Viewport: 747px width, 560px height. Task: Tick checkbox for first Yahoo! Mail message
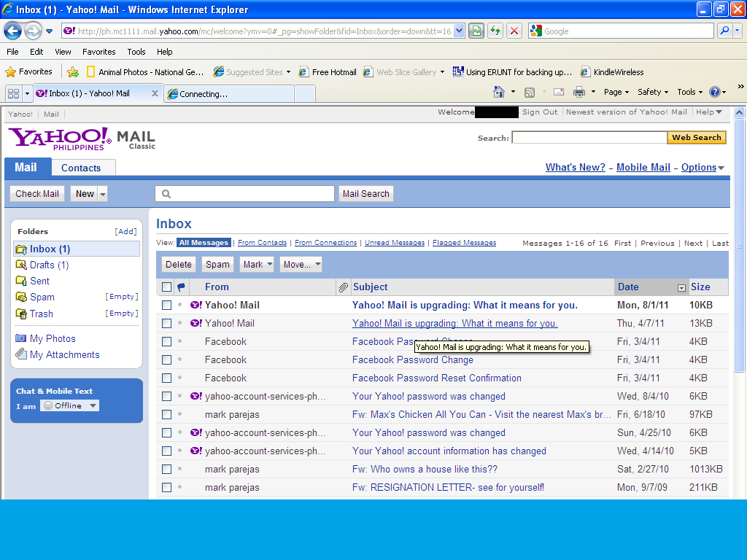pos(166,306)
